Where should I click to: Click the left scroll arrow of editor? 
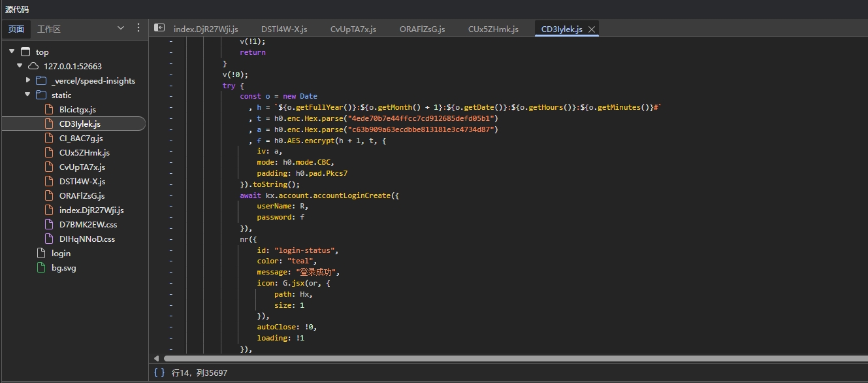click(156, 358)
